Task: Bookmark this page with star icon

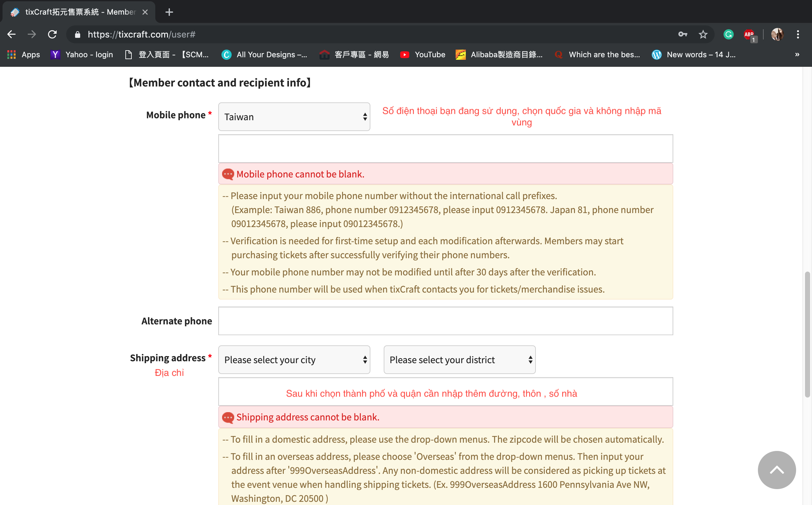Action: click(x=703, y=34)
